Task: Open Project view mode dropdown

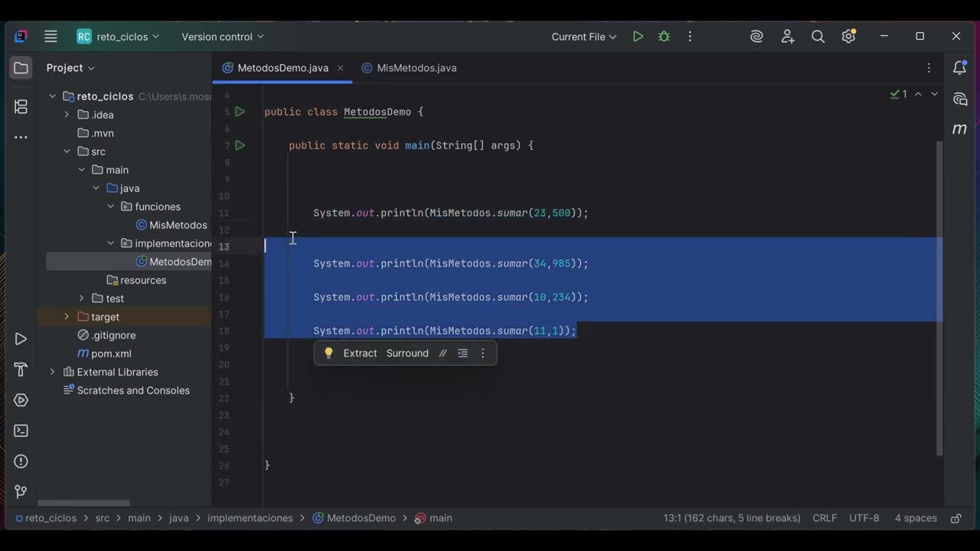Action: coord(70,68)
